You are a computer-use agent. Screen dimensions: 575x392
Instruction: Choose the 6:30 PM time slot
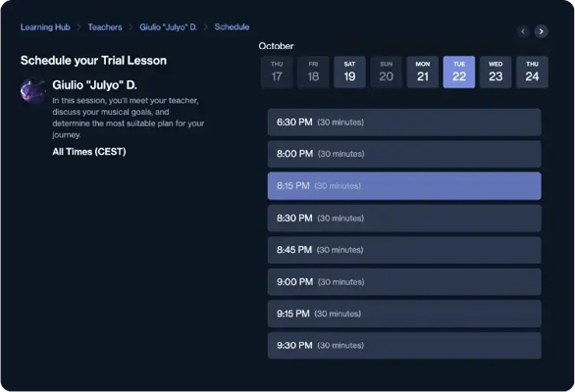(404, 122)
